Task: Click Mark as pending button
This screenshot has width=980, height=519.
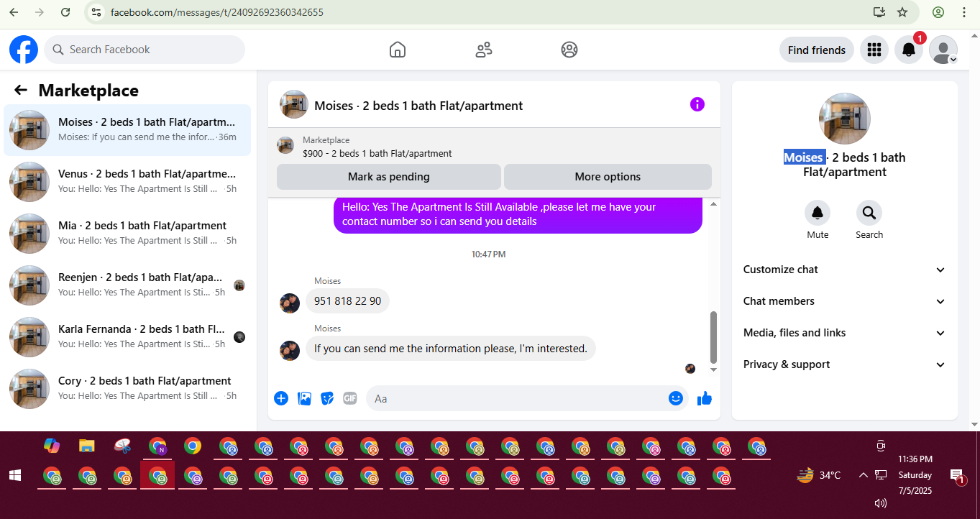Action: pyautogui.click(x=389, y=177)
